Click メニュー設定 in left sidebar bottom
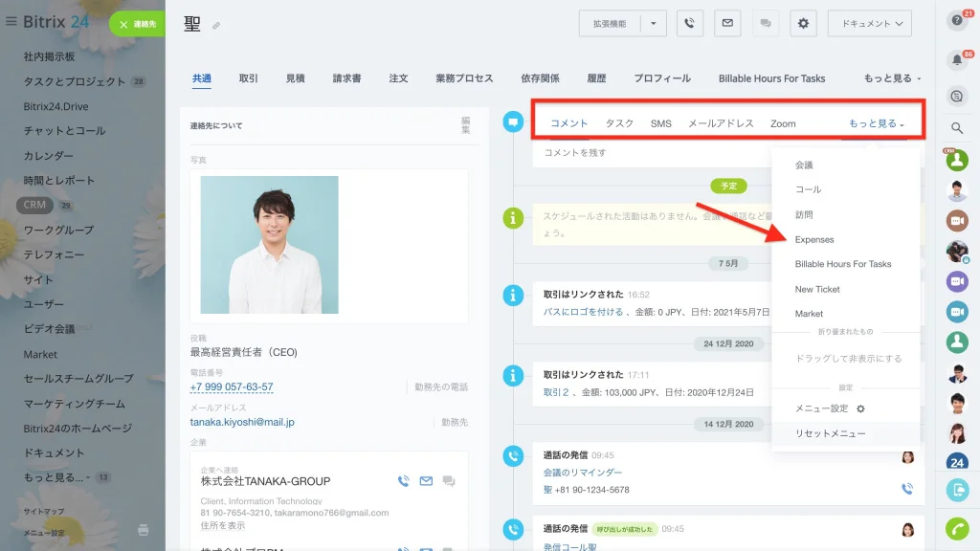980x551 pixels. pos(44,533)
